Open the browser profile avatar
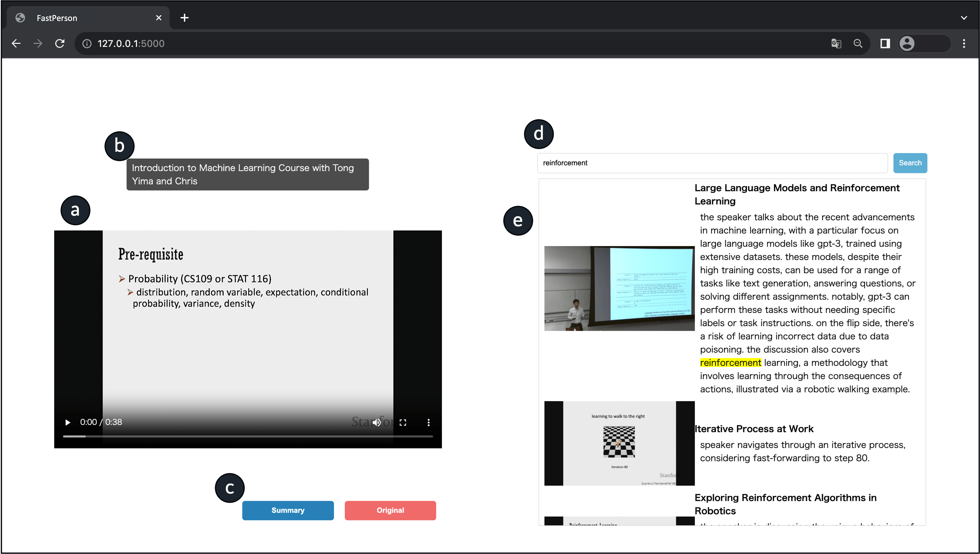 point(906,44)
